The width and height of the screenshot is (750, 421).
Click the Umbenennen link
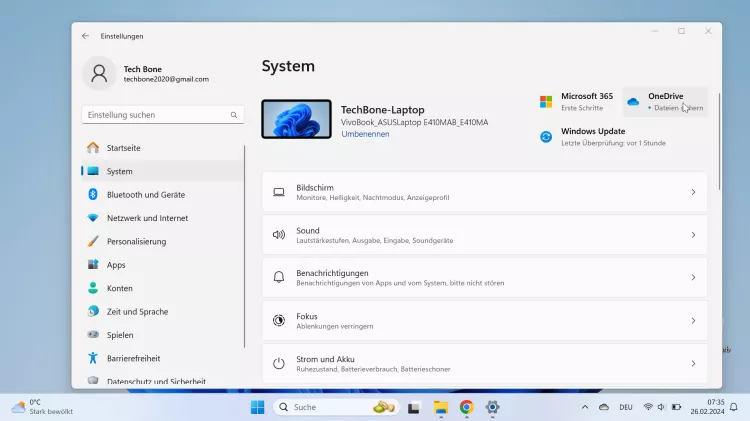click(365, 134)
